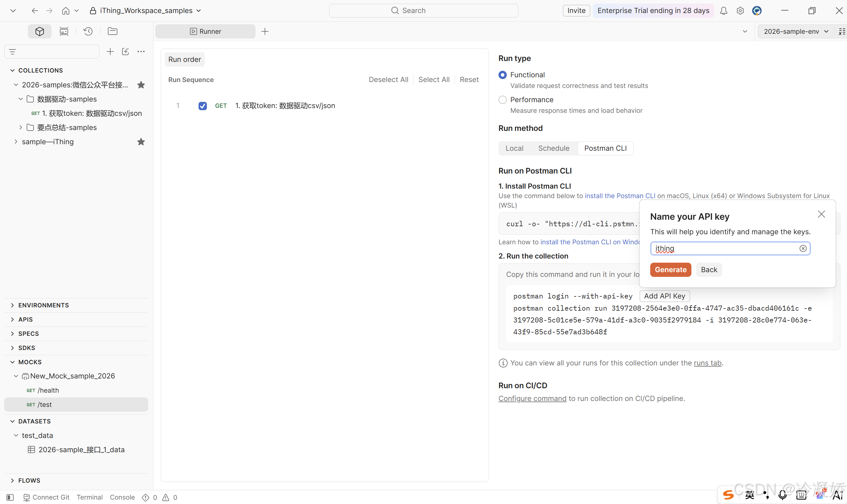This screenshot has height=504, width=847.
Task: Select the Functional run type
Action: [x=502, y=75]
